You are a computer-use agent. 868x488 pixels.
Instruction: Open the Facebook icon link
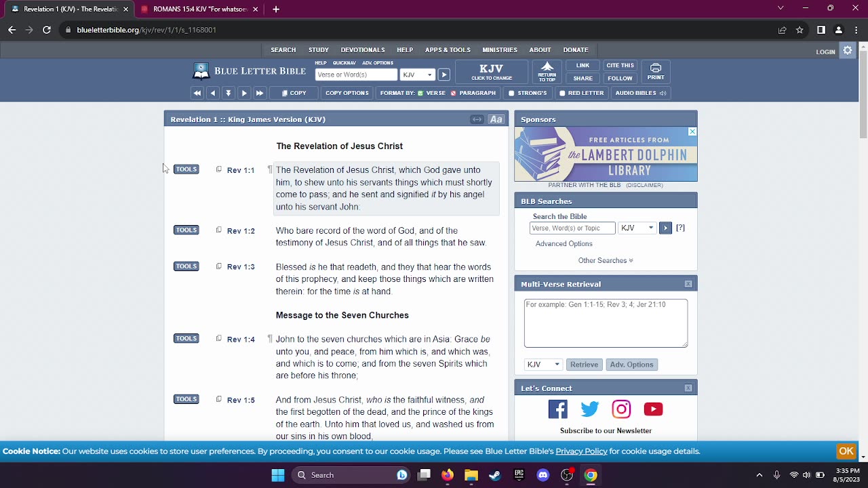point(558,409)
